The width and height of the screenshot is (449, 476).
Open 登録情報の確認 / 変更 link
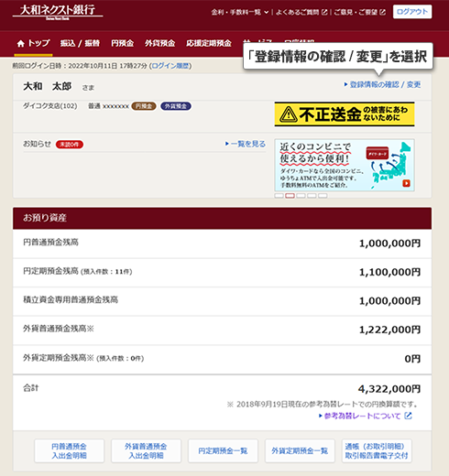(x=382, y=84)
